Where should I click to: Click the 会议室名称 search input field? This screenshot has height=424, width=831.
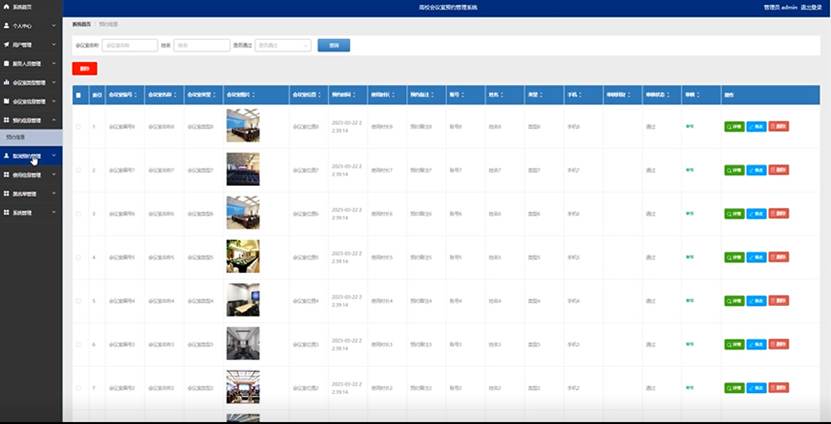pyautogui.click(x=130, y=46)
